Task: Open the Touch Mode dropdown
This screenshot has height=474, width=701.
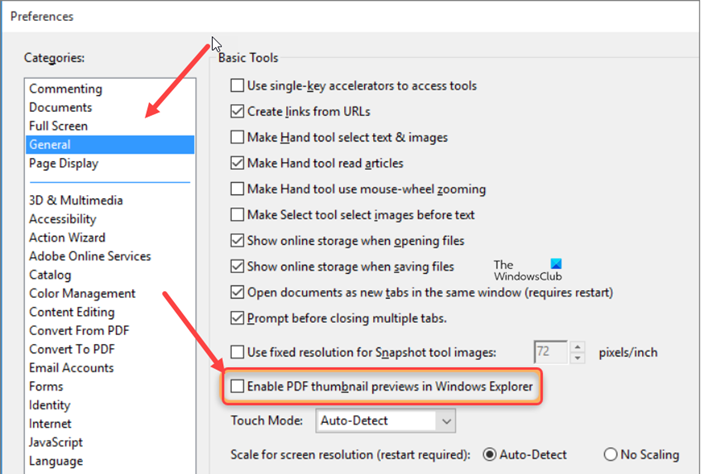Action: 386,421
